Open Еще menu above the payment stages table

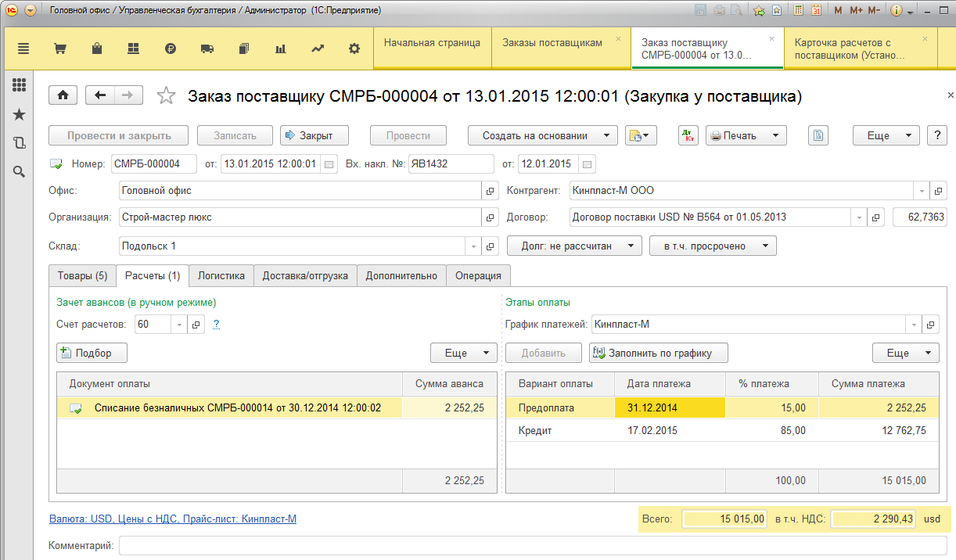tap(906, 353)
